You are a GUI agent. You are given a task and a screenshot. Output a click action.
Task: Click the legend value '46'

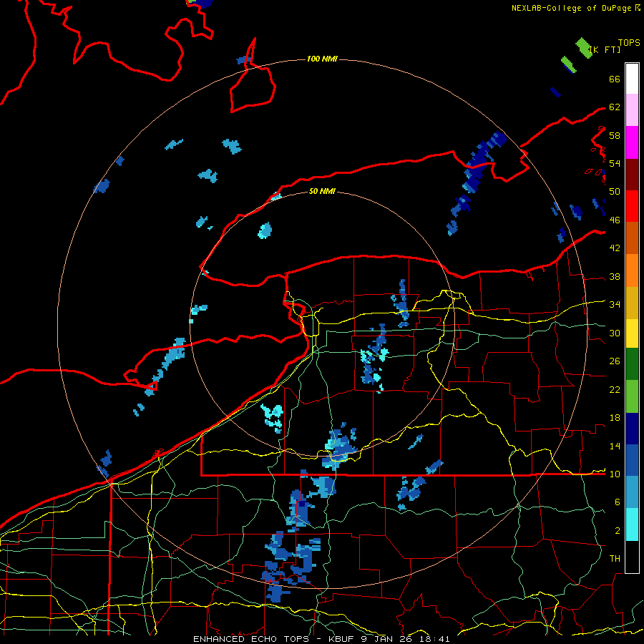pos(615,220)
